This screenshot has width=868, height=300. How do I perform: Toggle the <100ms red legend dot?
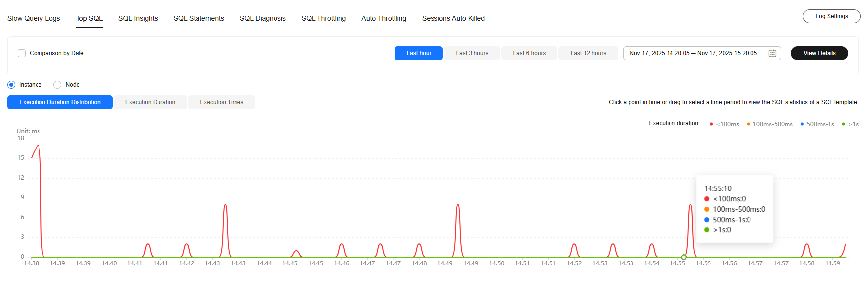click(x=711, y=124)
